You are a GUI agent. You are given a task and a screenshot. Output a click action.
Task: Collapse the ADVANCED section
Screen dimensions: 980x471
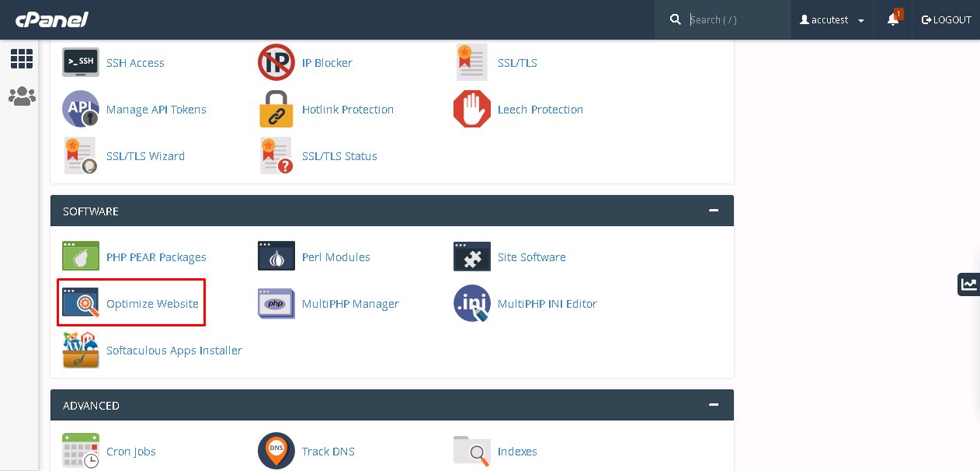click(x=713, y=405)
